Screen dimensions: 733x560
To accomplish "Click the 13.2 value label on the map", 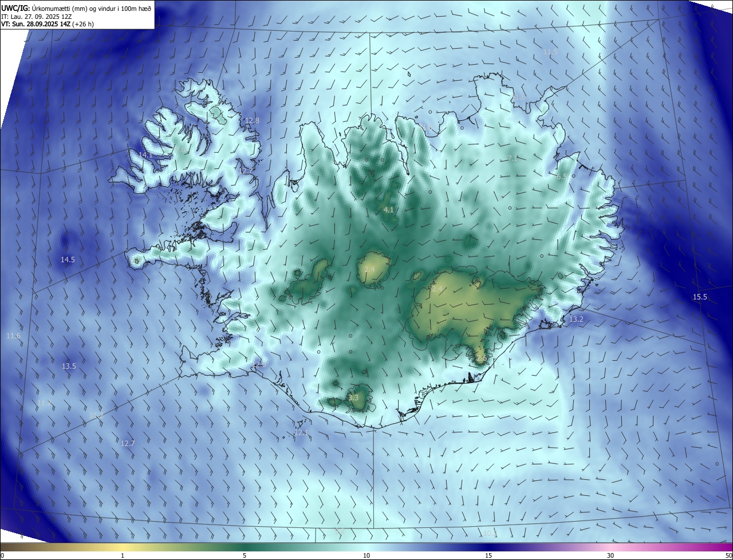I will click(576, 320).
